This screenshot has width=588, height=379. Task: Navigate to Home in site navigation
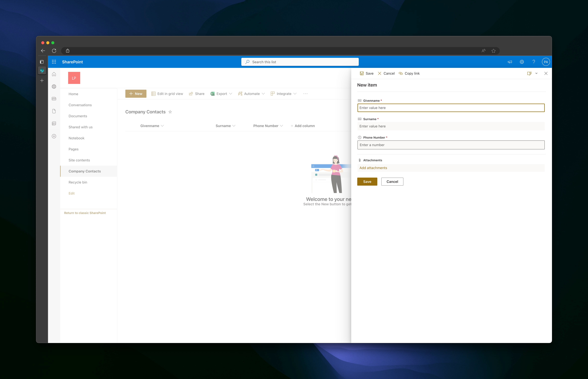click(x=73, y=94)
